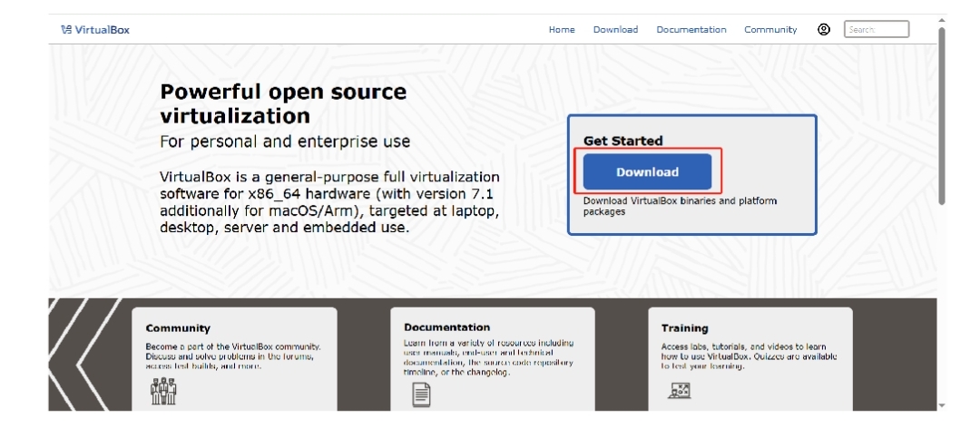
Task: Click 'Powerful open source virtualization' heading
Action: (283, 103)
